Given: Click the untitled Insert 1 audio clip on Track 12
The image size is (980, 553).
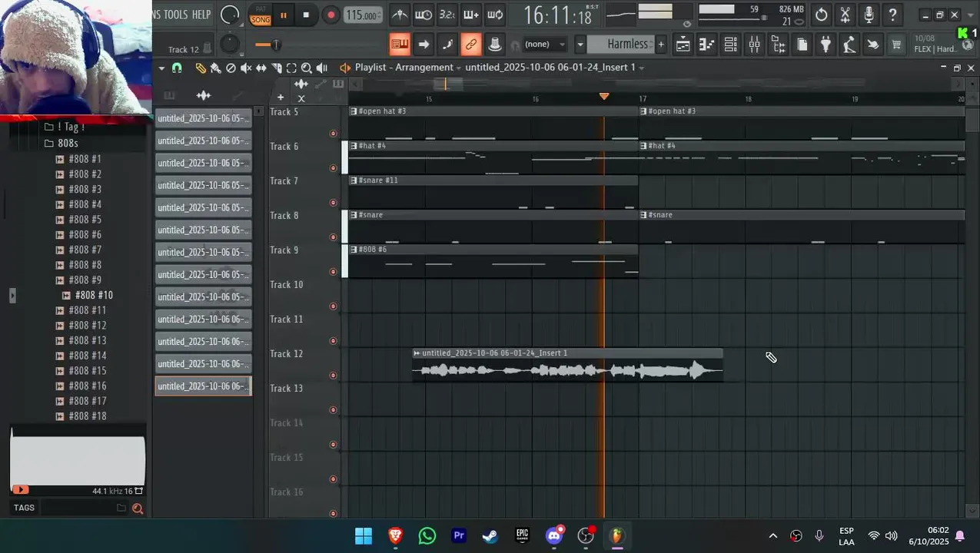Looking at the screenshot, I should 568,365.
